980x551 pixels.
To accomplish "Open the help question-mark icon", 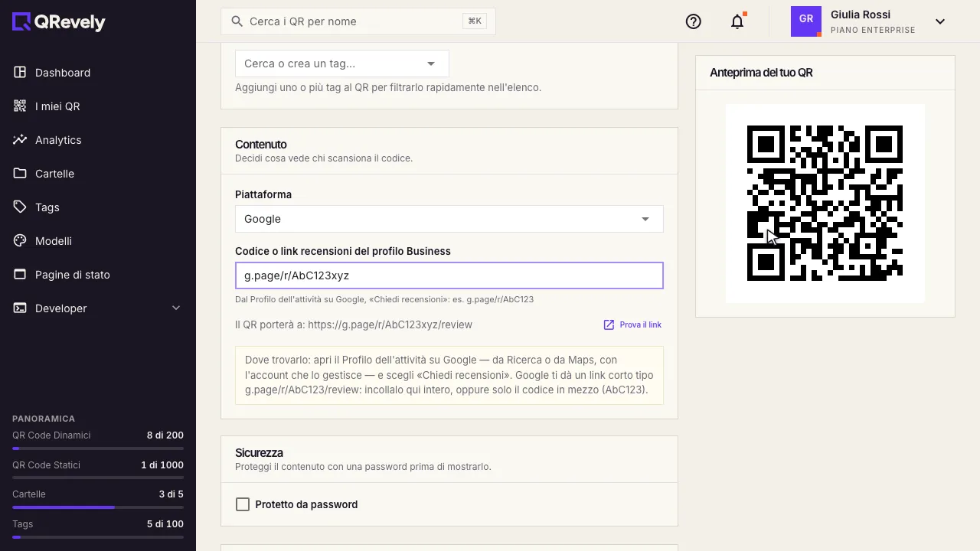I will point(694,21).
